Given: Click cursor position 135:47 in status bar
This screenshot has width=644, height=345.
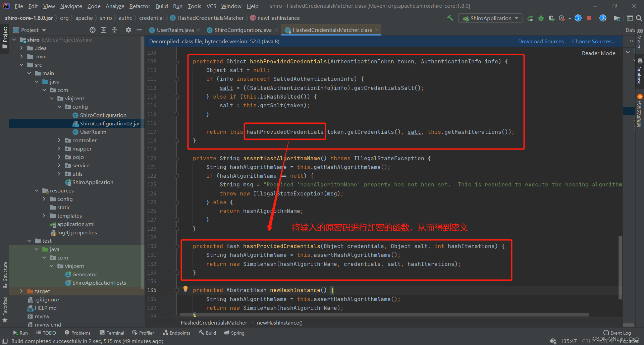Looking at the screenshot, I should (x=569, y=341).
